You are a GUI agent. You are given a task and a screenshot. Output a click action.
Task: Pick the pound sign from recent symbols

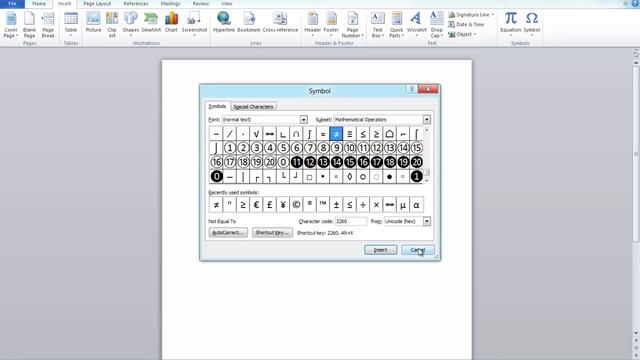(x=269, y=205)
